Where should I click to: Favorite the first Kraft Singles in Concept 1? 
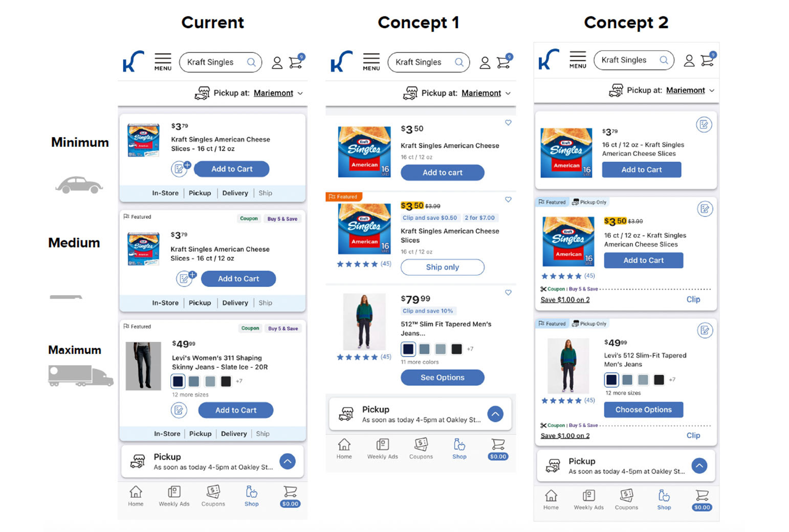[x=508, y=123]
